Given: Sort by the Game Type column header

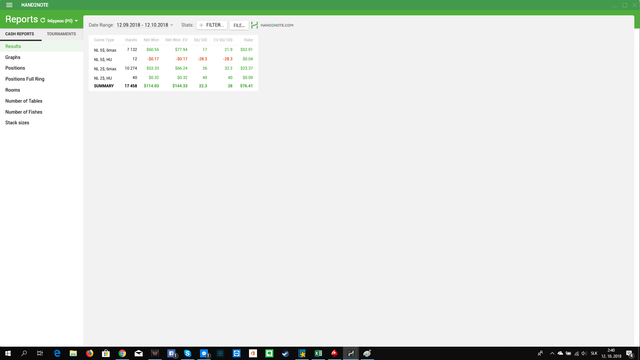Looking at the screenshot, I should pyautogui.click(x=104, y=40).
